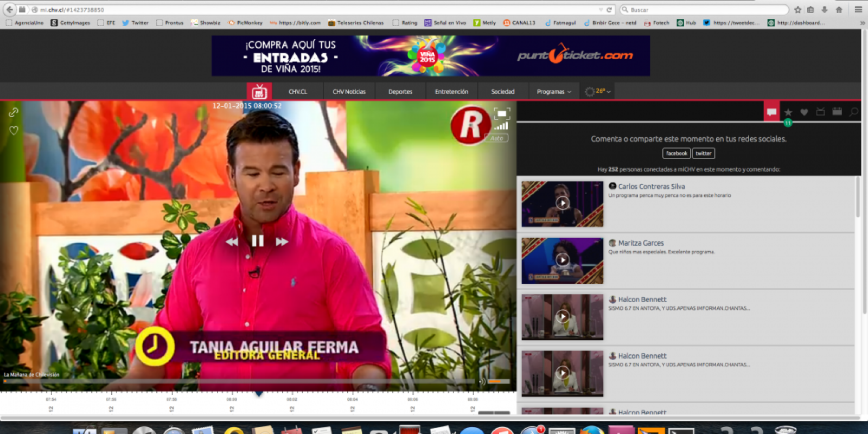Image resolution: width=868 pixels, height=434 pixels.
Task: Go back with browser back arrow
Action: pyautogui.click(x=9, y=9)
